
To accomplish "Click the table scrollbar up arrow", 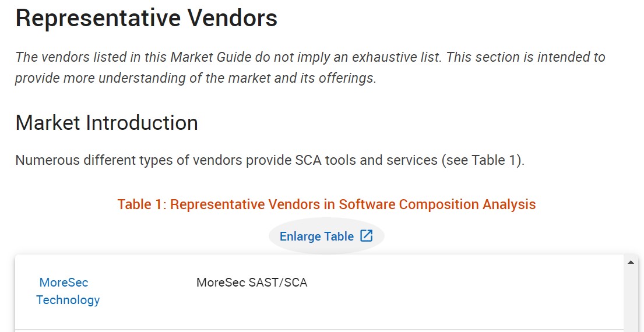I will tap(631, 263).
